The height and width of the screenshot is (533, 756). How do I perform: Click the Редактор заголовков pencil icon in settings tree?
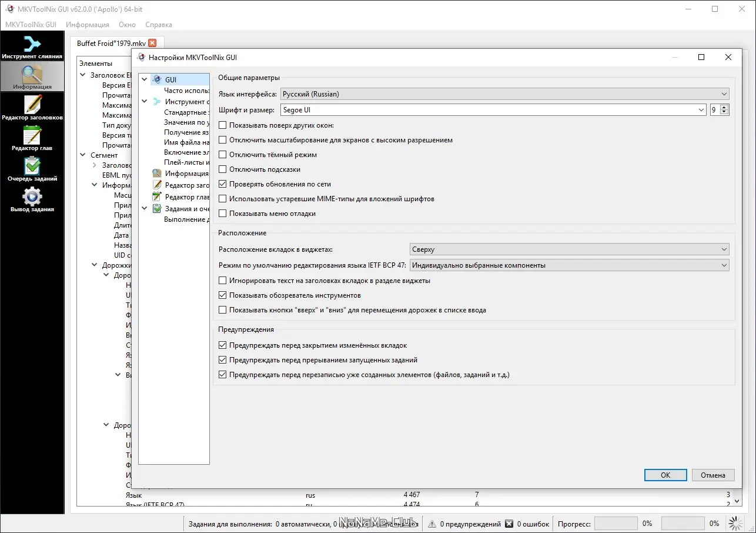coord(156,185)
